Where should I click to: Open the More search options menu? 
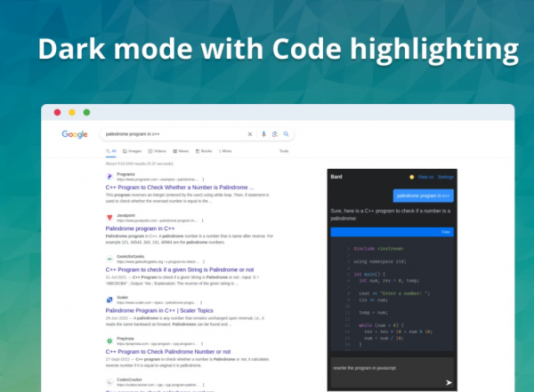[x=225, y=151]
